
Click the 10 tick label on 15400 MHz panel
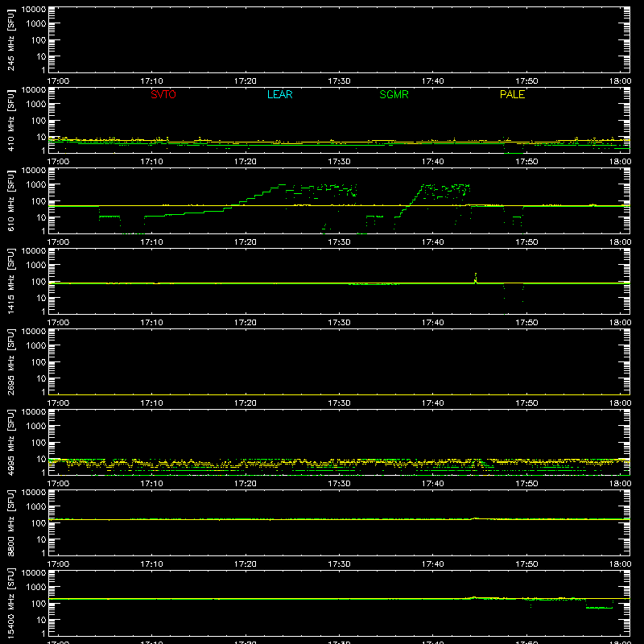(x=41, y=620)
